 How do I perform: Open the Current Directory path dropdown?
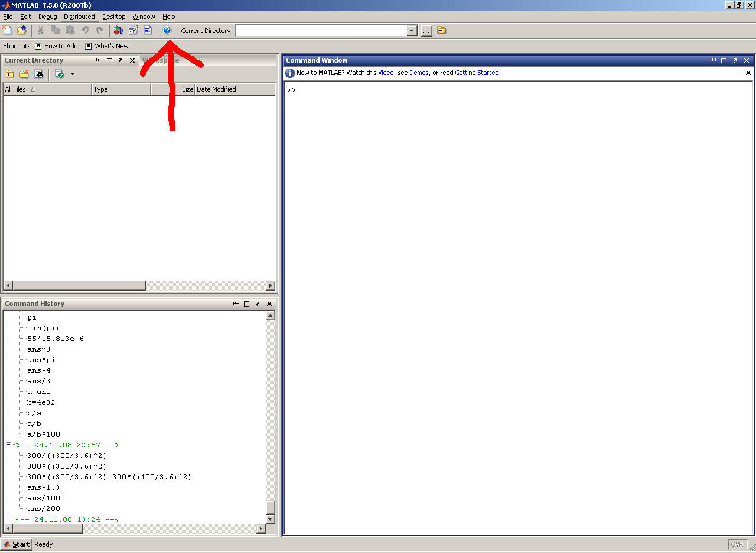[x=412, y=31]
